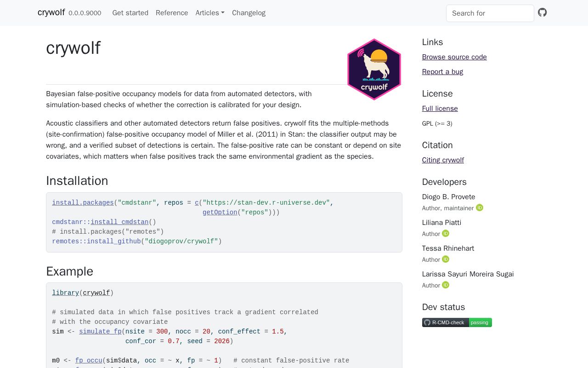Click the R-CMD-check passing badge
This screenshot has width=588, height=368.
click(x=457, y=322)
